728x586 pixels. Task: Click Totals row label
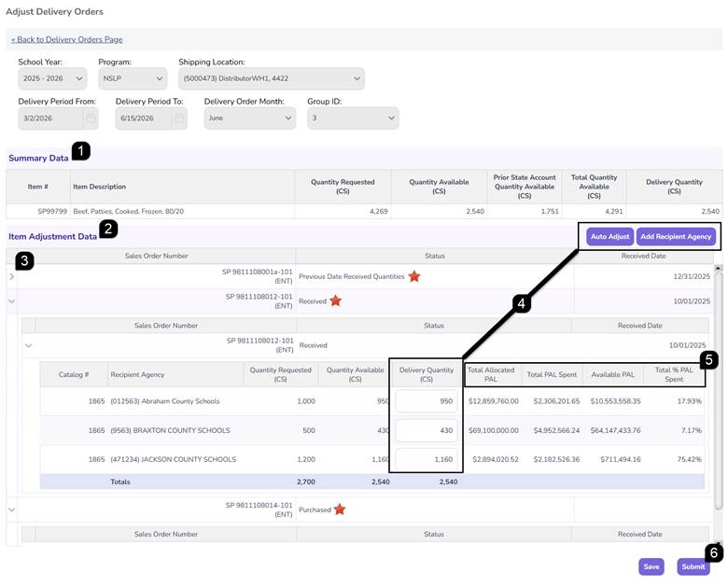[120, 482]
